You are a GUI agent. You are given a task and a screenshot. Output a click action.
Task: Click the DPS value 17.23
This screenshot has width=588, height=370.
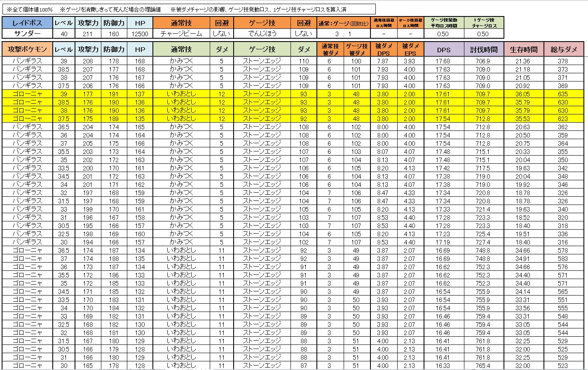(x=443, y=234)
